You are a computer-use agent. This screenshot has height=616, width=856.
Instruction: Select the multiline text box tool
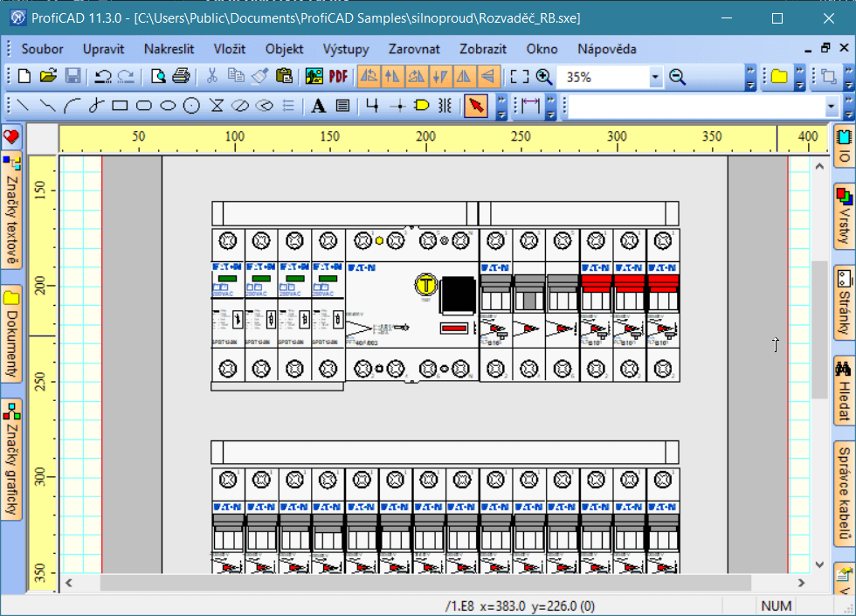(x=342, y=106)
